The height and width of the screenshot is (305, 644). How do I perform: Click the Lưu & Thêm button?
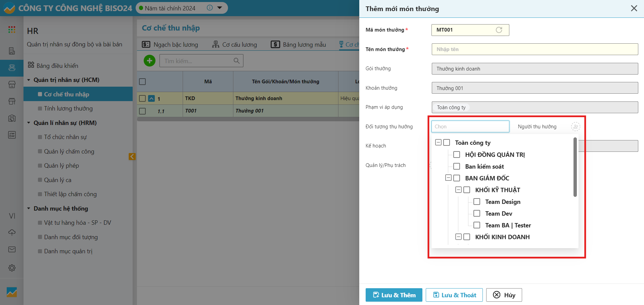tap(394, 295)
